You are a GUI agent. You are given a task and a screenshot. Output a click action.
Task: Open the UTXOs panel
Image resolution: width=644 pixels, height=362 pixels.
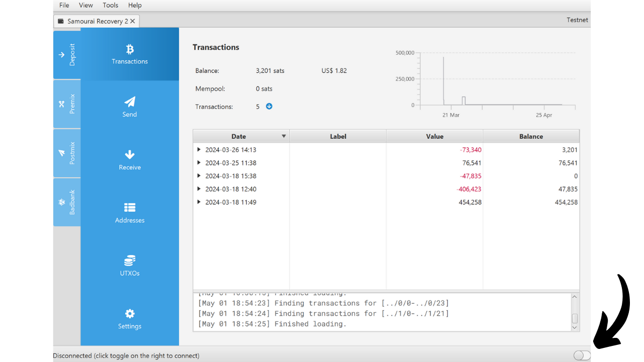pos(130,266)
